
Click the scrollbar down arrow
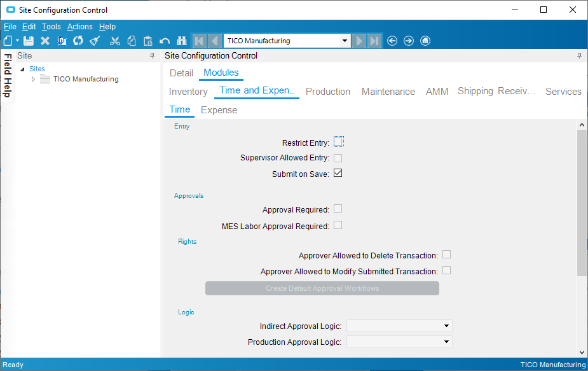tap(582, 352)
